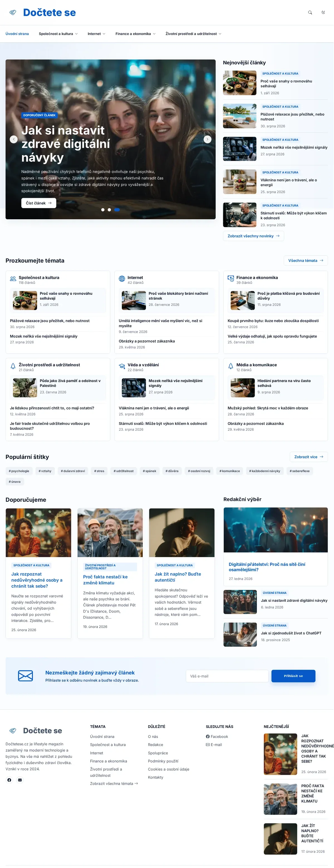Open footer Jak žít naplno thumbnail
Screen dimensions: 334x868
[x=280, y=839]
